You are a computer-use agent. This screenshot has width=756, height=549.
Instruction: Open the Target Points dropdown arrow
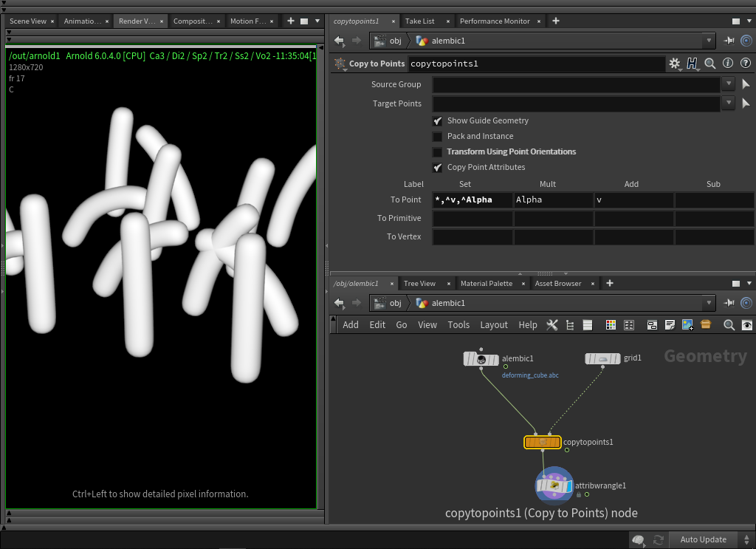coord(729,104)
